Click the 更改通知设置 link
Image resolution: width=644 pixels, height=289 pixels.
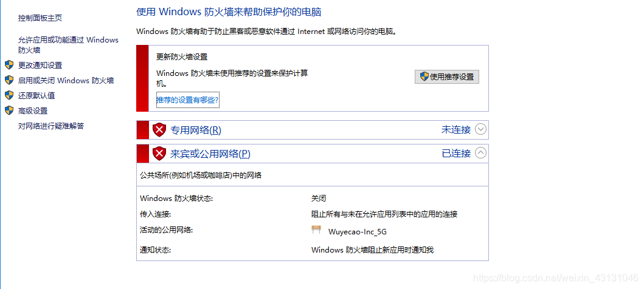click(40, 65)
